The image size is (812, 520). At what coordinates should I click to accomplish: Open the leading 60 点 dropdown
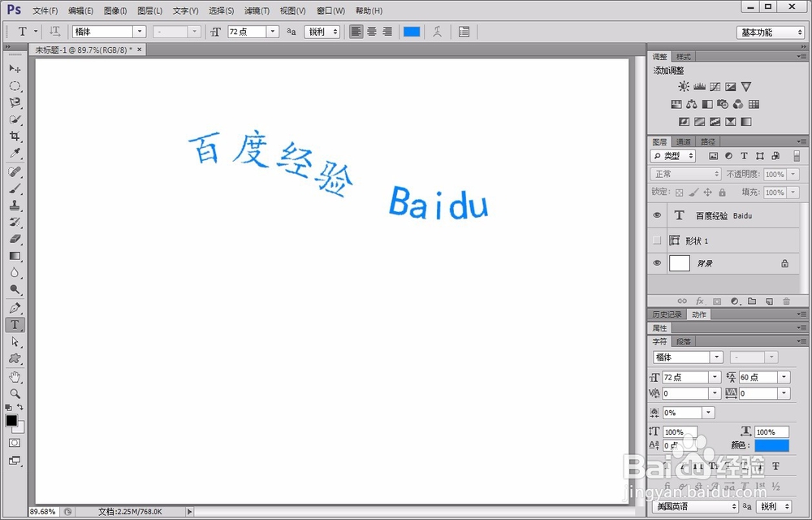[784, 377]
